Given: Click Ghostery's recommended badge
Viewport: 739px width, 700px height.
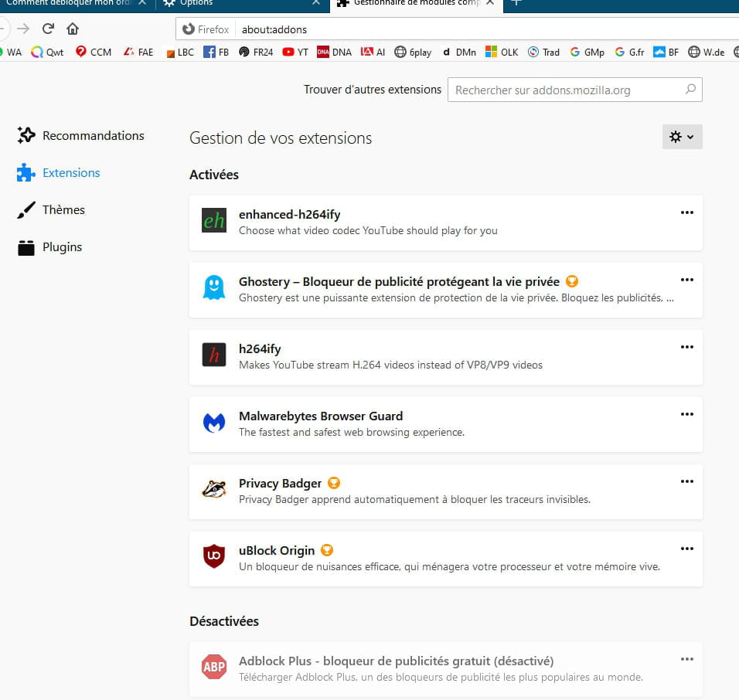Looking at the screenshot, I should 572,281.
